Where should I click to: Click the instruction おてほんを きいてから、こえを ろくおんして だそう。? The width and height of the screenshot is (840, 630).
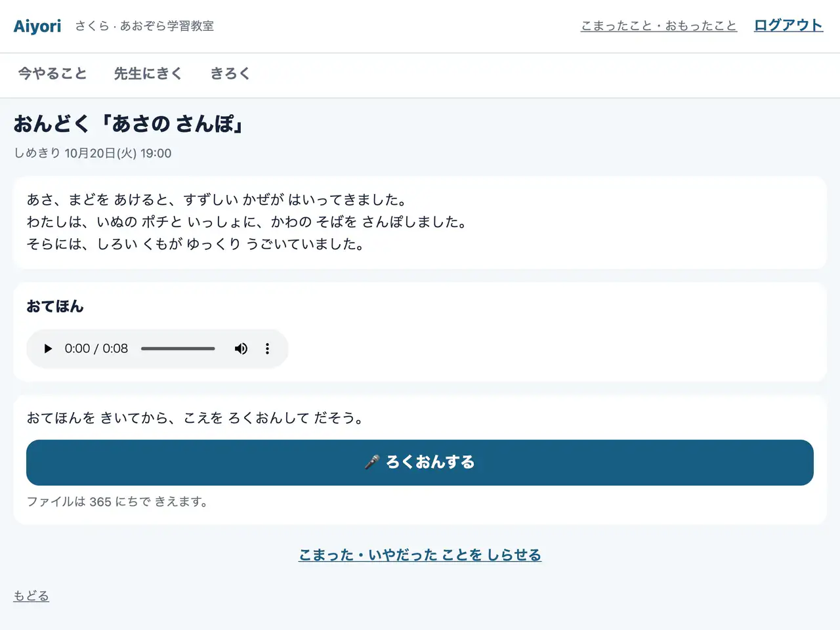coord(196,418)
